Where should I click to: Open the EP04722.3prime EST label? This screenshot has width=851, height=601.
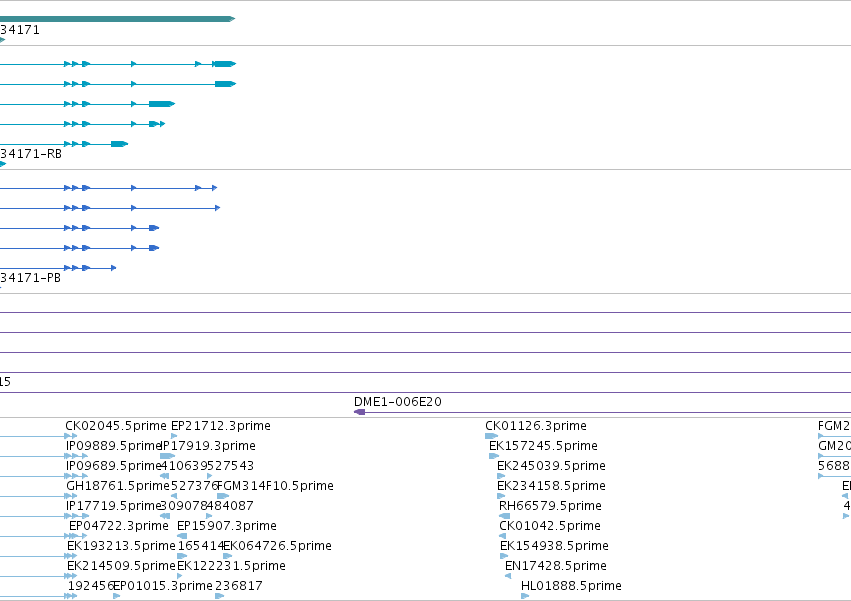point(119,526)
